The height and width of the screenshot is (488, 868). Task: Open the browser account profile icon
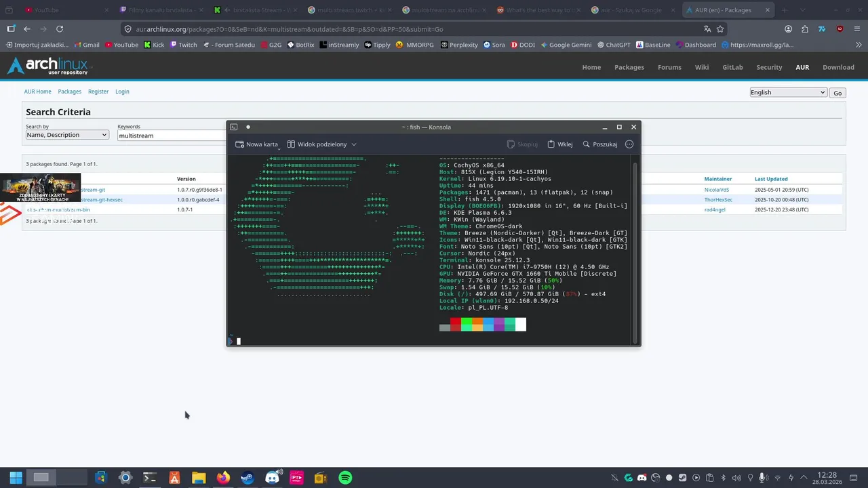tap(789, 29)
